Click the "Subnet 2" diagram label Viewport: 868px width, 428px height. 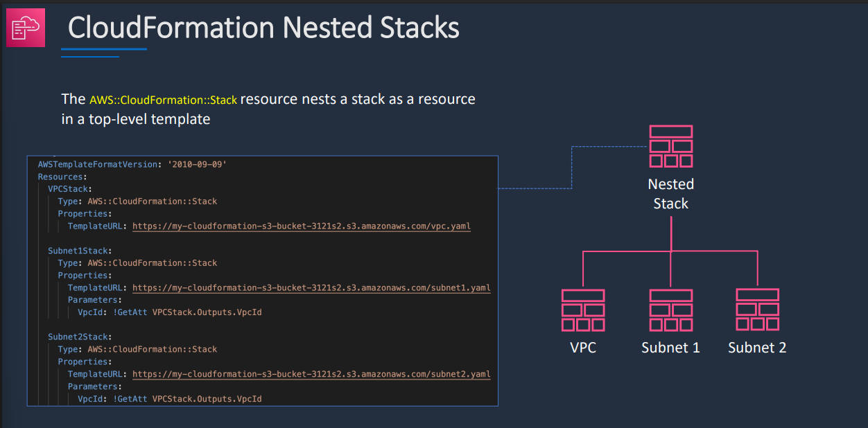757,348
